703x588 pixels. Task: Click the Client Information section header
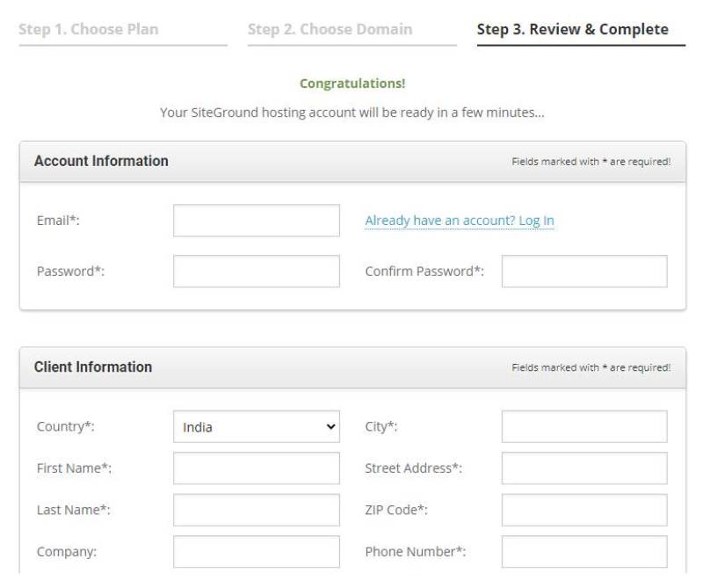pyautogui.click(x=92, y=367)
